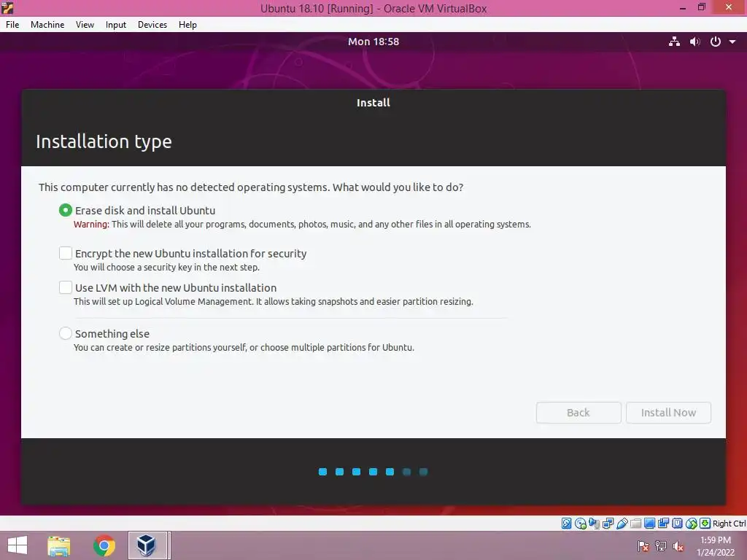
Task: Open the Windows Start button
Action: click(18, 545)
